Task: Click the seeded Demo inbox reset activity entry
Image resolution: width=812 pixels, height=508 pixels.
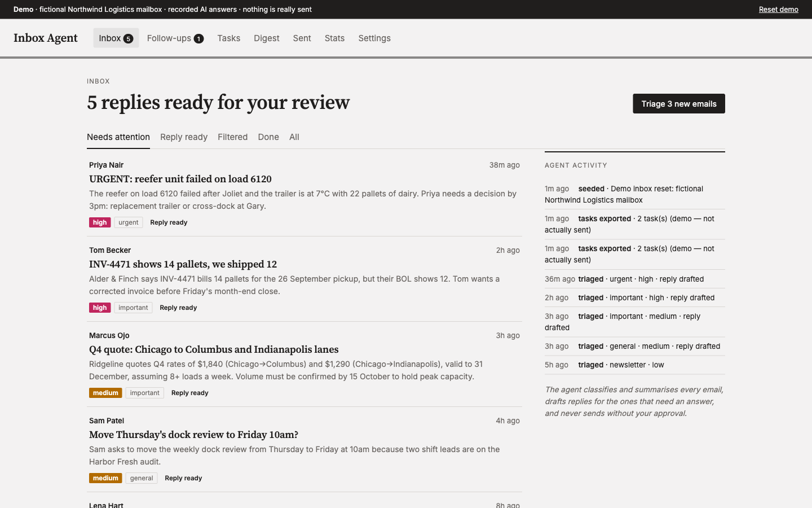Action: point(635,194)
